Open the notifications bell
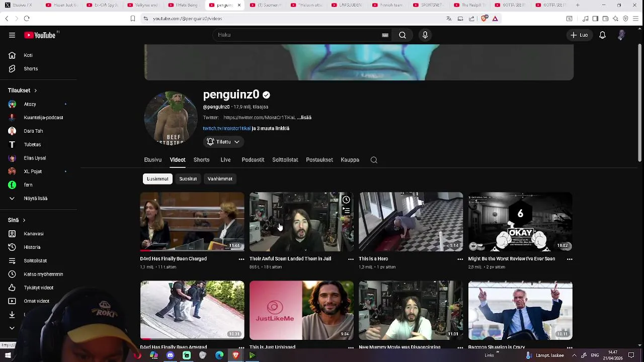644x362 pixels. (x=602, y=35)
